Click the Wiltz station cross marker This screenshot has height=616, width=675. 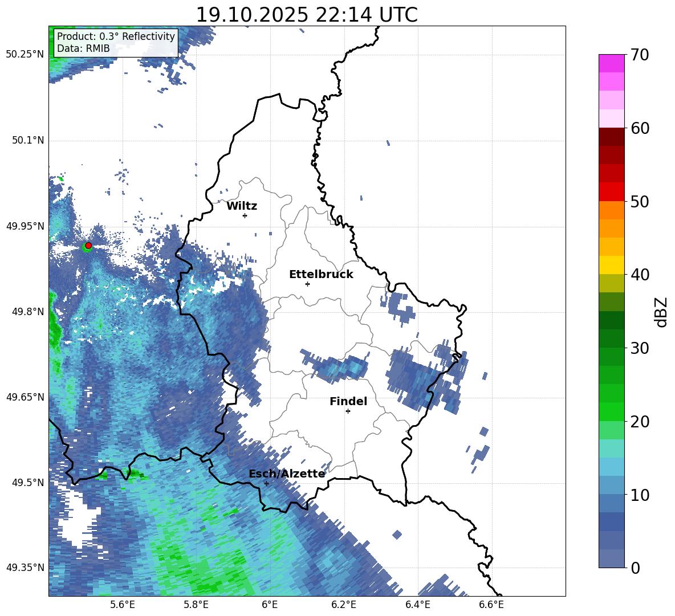point(245,215)
